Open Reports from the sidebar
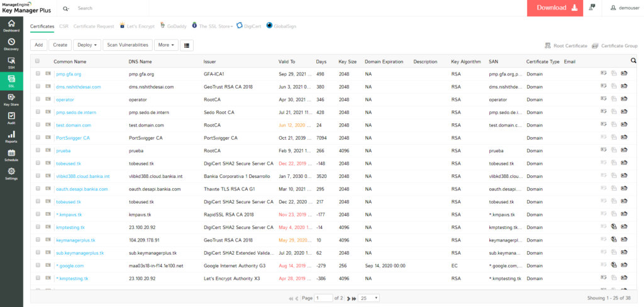This screenshot has height=307, width=644. 11,137
